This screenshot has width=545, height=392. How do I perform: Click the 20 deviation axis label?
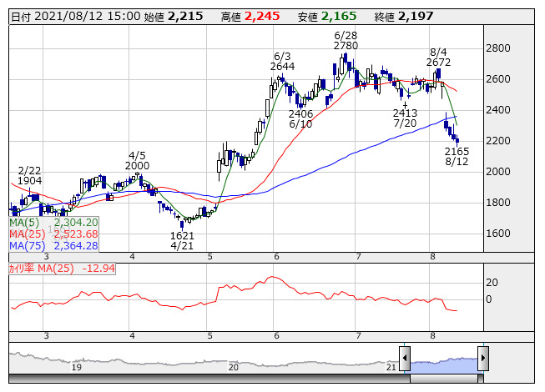(x=492, y=282)
